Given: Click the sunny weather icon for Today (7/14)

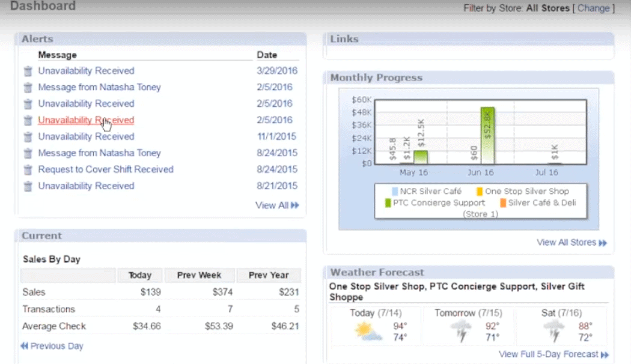Looking at the screenshot, I should [x=368, y=332].
